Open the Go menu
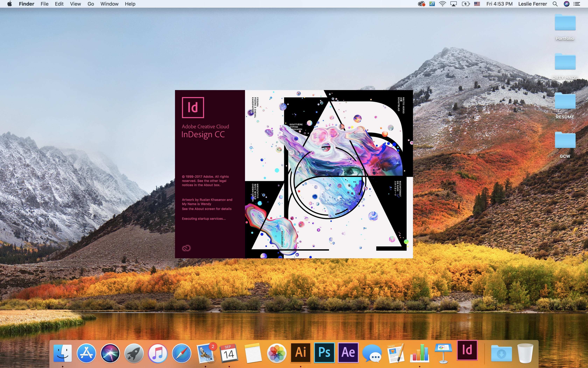The width and height of the screenshot is (588, 368). point(91,4)
